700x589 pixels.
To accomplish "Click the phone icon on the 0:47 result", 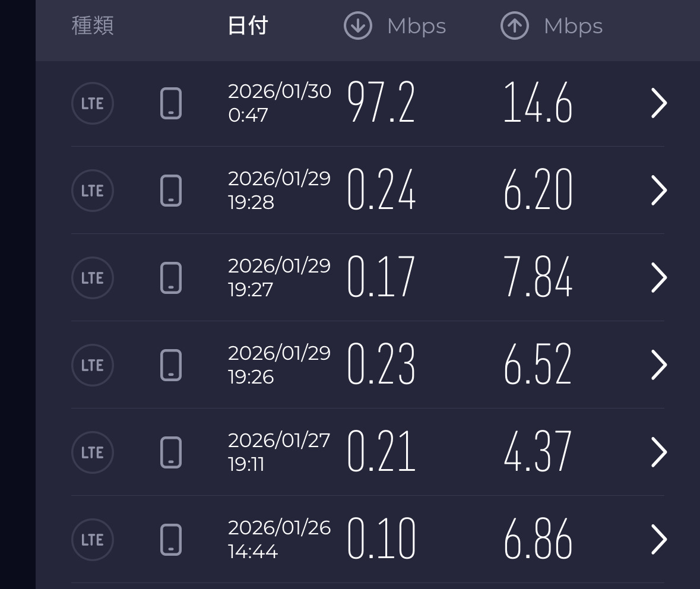I will [x=171, y=103].
